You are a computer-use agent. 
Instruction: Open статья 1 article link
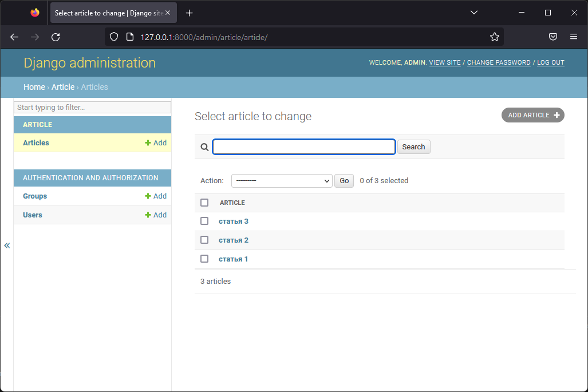(x=233, y=259)
